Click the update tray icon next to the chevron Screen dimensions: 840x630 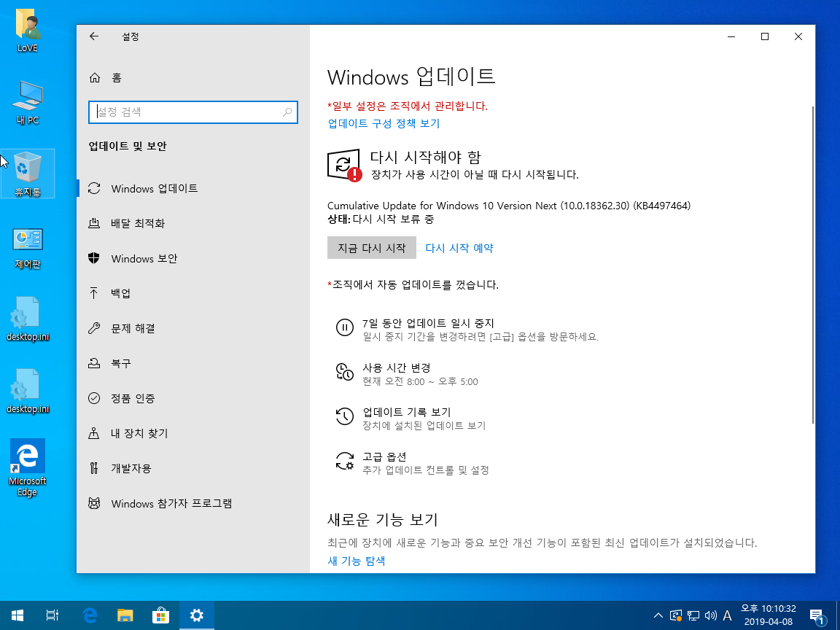click(676, 615)
